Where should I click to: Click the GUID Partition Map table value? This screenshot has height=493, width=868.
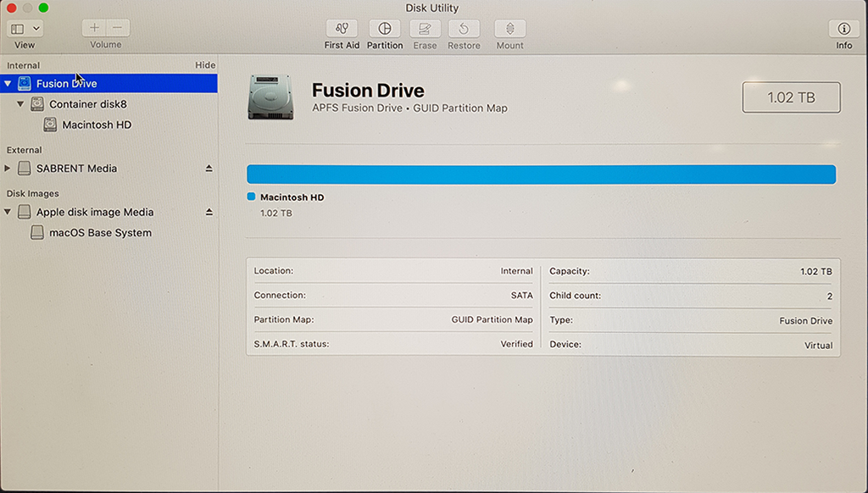(492, 320)
